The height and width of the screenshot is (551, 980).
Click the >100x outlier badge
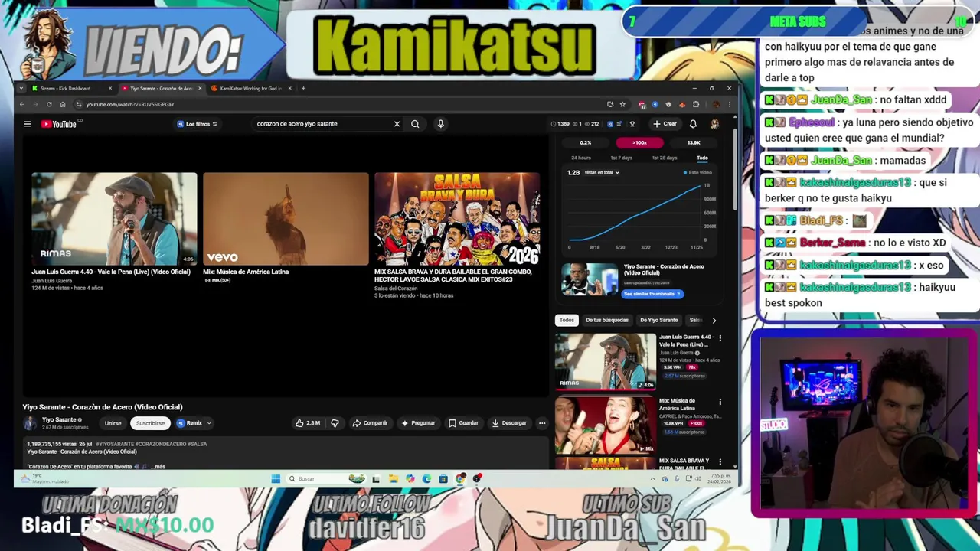[639, 142]
